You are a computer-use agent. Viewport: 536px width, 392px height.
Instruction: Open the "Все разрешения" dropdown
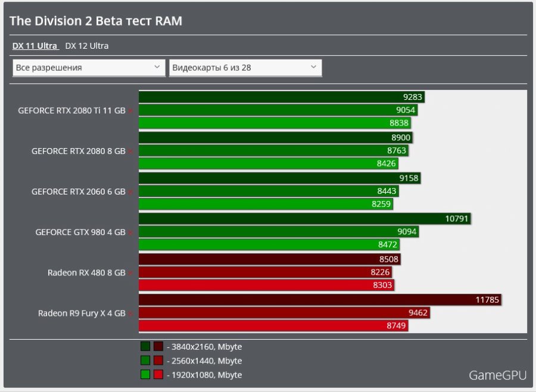click(88, 67)
